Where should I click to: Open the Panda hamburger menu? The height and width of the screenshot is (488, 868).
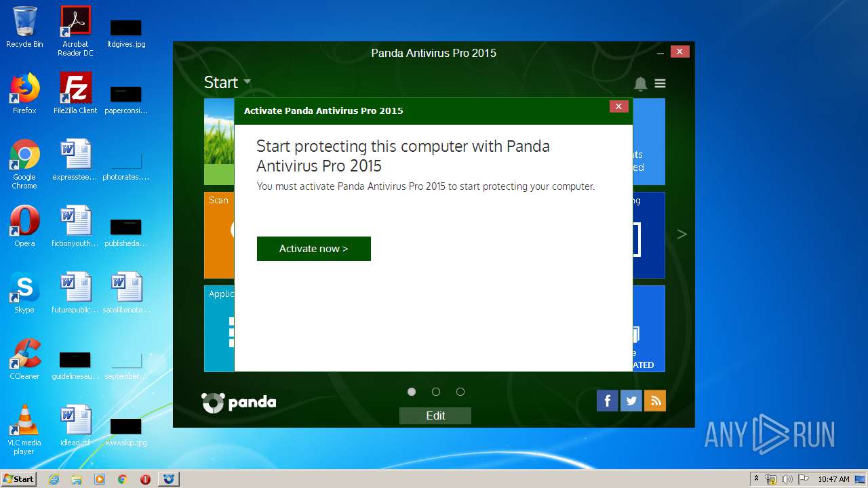coord(660,83)
